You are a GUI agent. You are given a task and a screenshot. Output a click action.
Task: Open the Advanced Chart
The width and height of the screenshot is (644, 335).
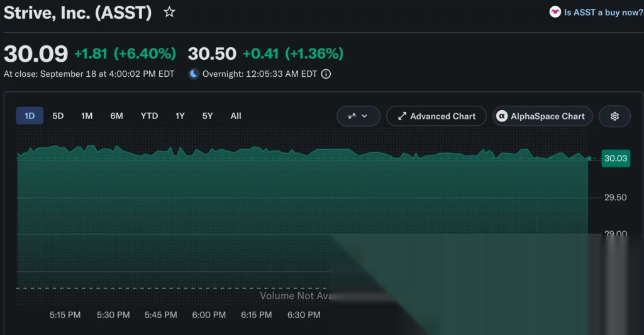click(436, 116)
